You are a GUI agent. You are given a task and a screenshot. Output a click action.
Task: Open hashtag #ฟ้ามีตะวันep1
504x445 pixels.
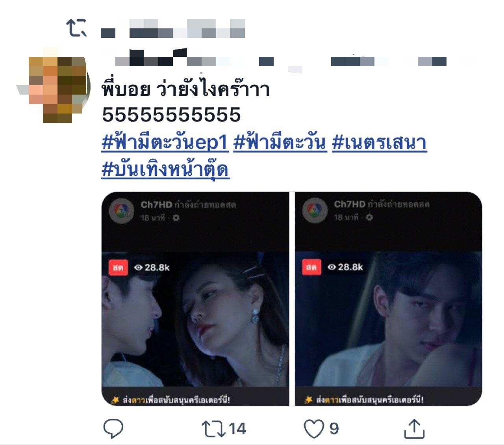tap(165, 143)
